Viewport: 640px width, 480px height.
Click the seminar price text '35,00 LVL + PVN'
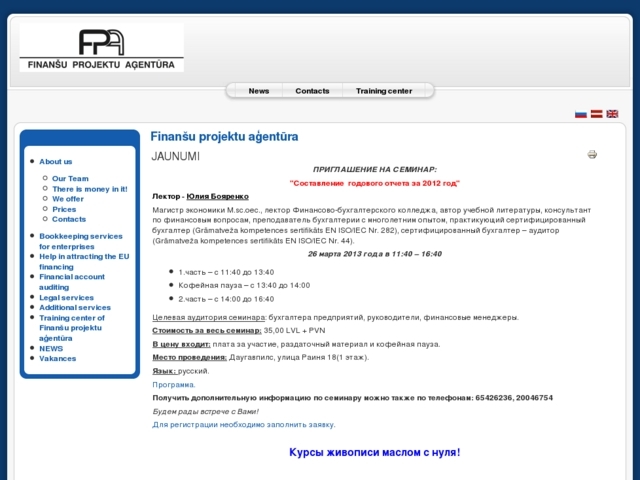294,330
